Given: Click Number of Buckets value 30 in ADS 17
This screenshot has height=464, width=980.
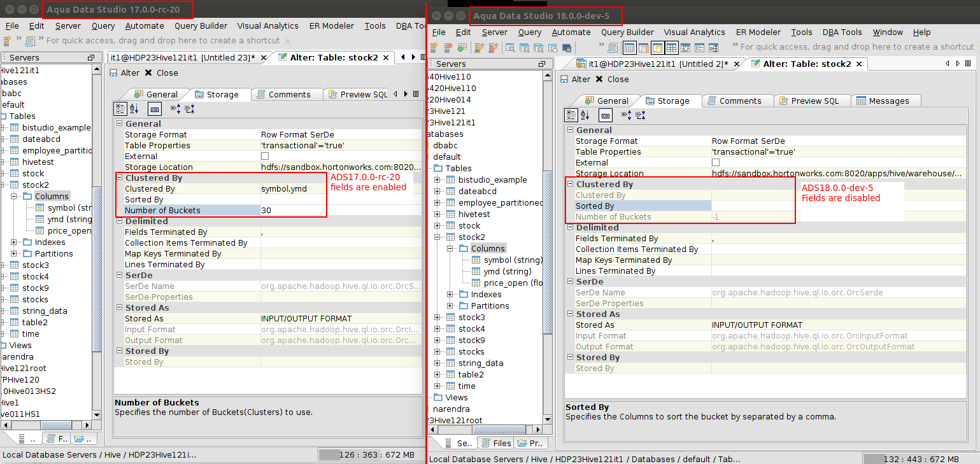Looking at the screenshot, I should 341,210.
